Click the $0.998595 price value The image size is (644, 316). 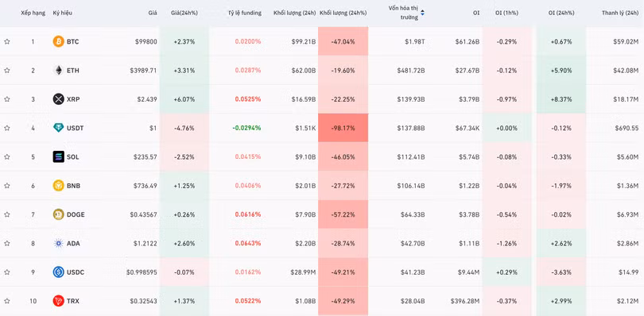[x=142, y=272]
